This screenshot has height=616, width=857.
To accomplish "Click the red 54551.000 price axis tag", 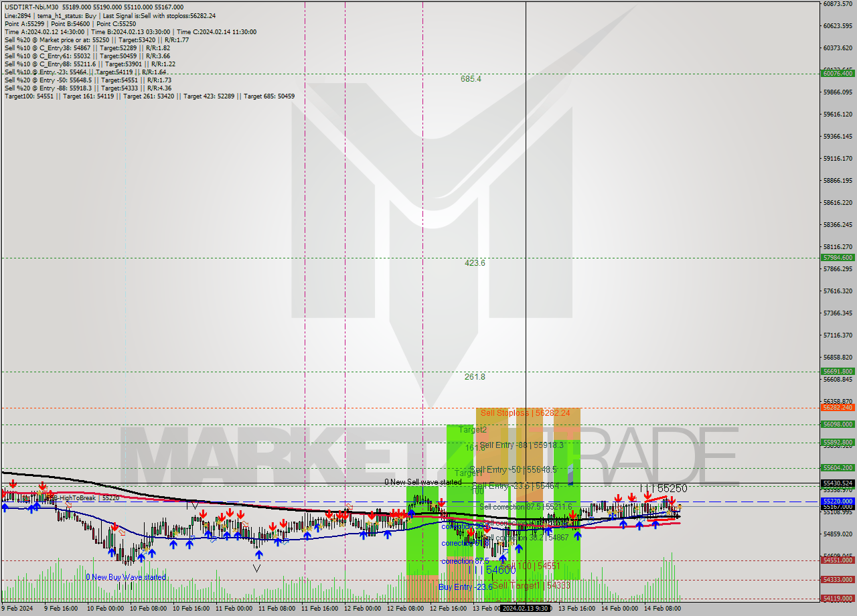I will (838, 560).
